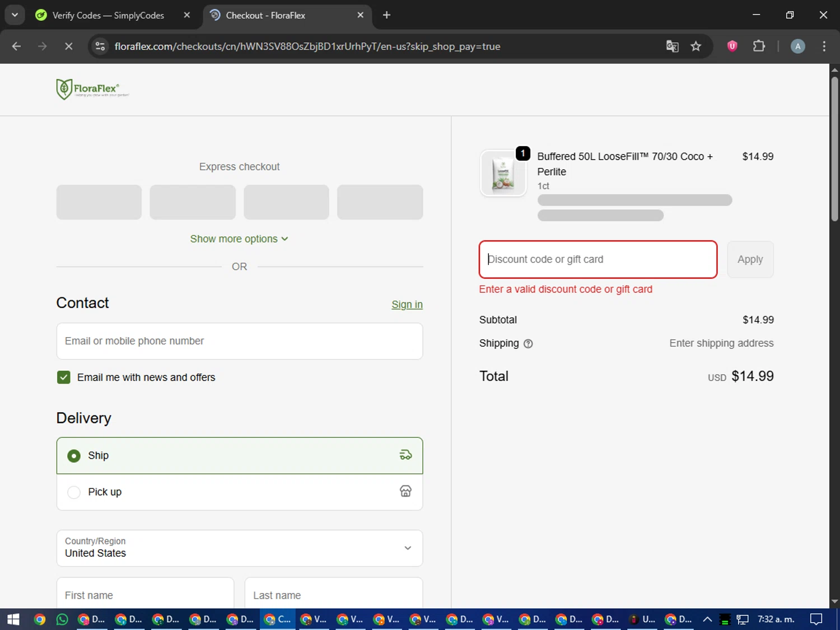Click the taskbar clock 7:32 a. m.
840x630 pixels.
776,619
